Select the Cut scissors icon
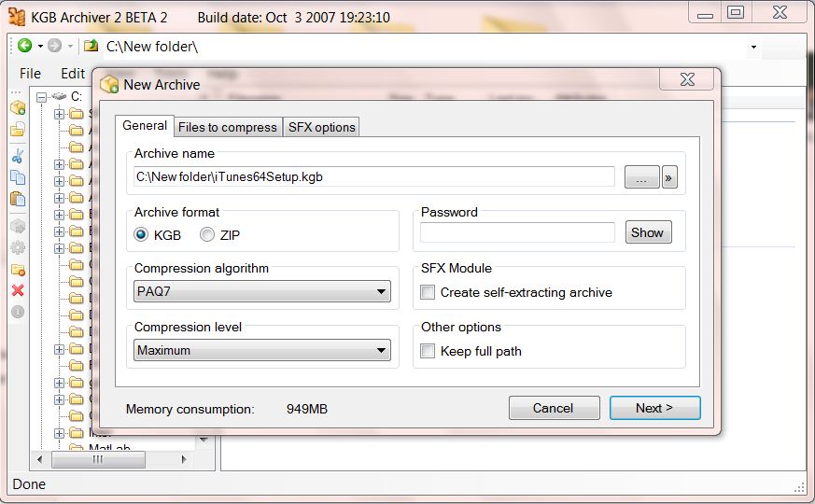Viewport: 815px width, 504px height. point(18,155)
